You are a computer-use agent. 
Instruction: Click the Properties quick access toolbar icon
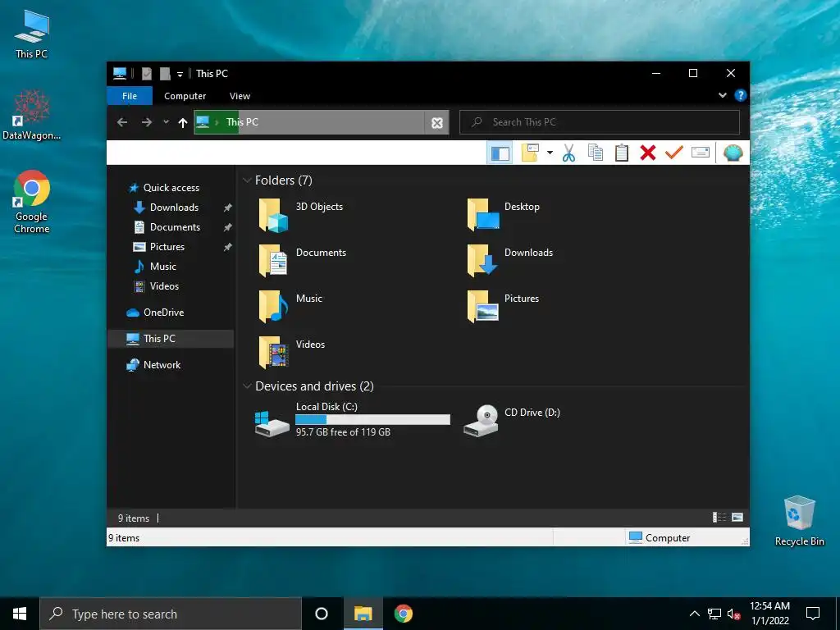click(x=146, y=73)
